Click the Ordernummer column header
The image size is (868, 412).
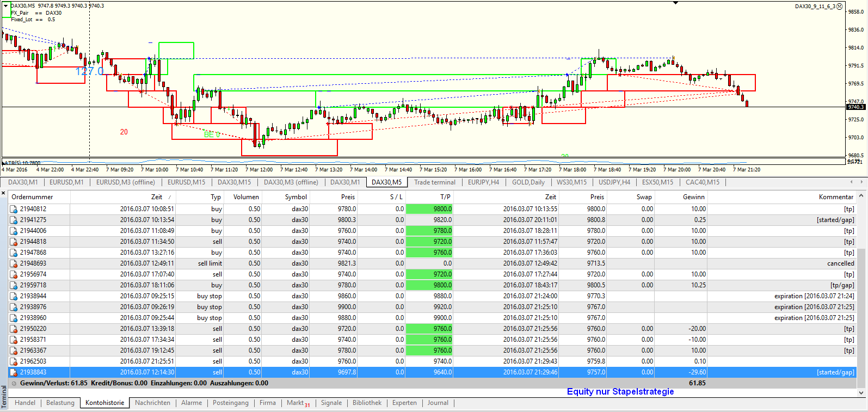coord(32,197)
